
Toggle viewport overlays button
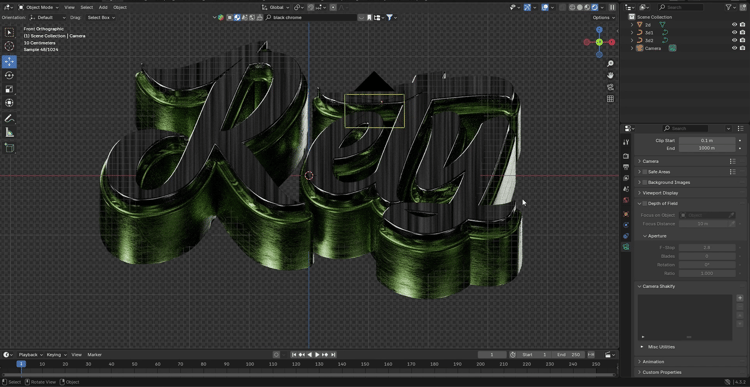tap(545, 7)
